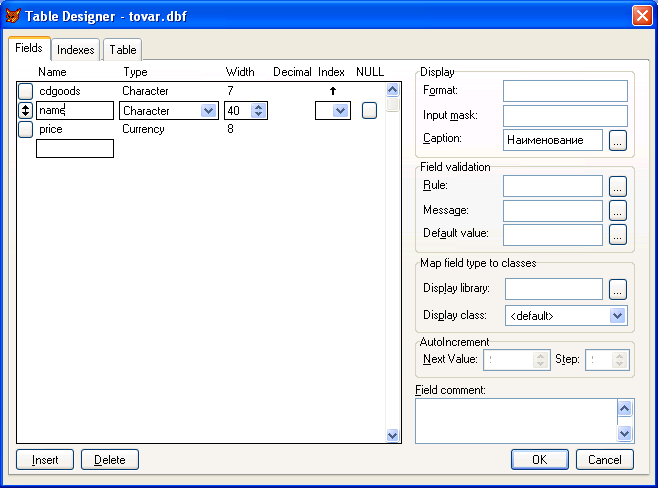Image resolution: width=658 pixels, height=488 pixels.
Task: Adjust the Step spinner
Action: pyautogui.click(x=619, y=360)
